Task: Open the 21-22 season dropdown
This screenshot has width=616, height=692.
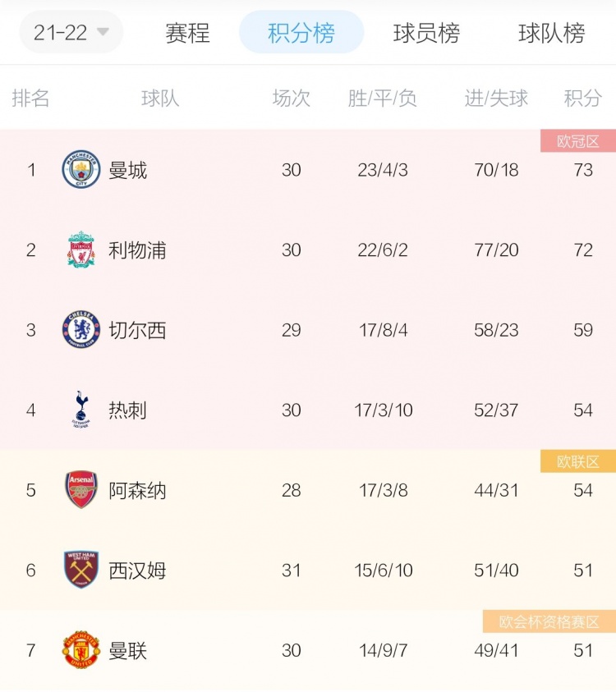Action: (x=71, y=32)
